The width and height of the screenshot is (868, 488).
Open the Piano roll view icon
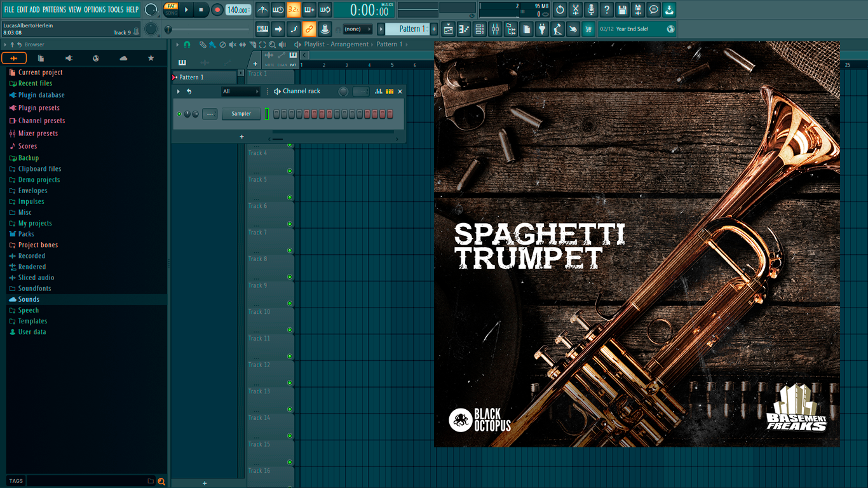click(x=464, y=29)
